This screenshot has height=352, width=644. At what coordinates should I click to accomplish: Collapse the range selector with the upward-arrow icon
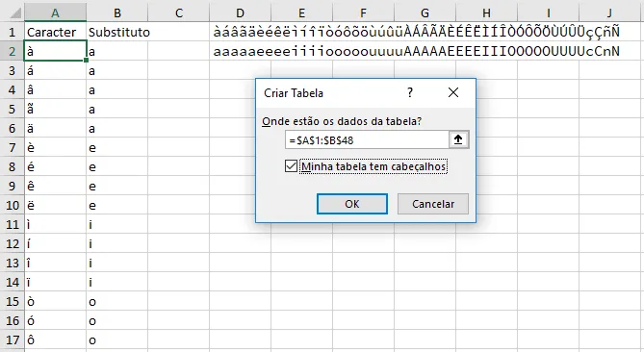[458, 139]
